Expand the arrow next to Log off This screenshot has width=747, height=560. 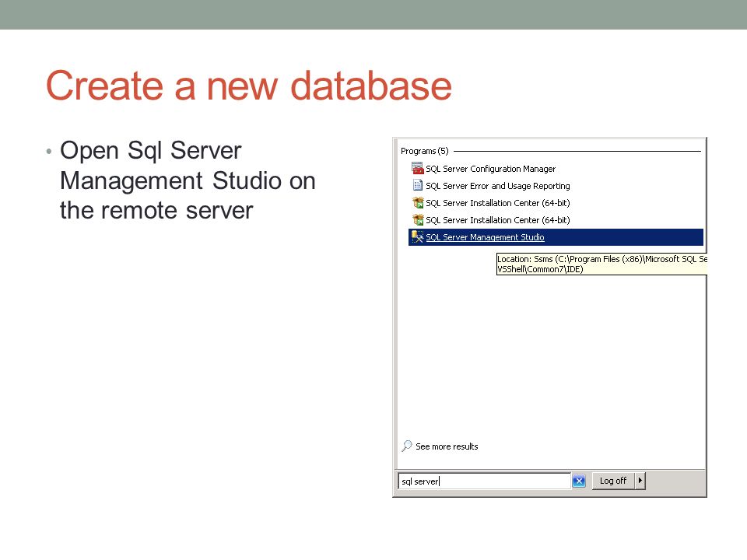point(640,481)
